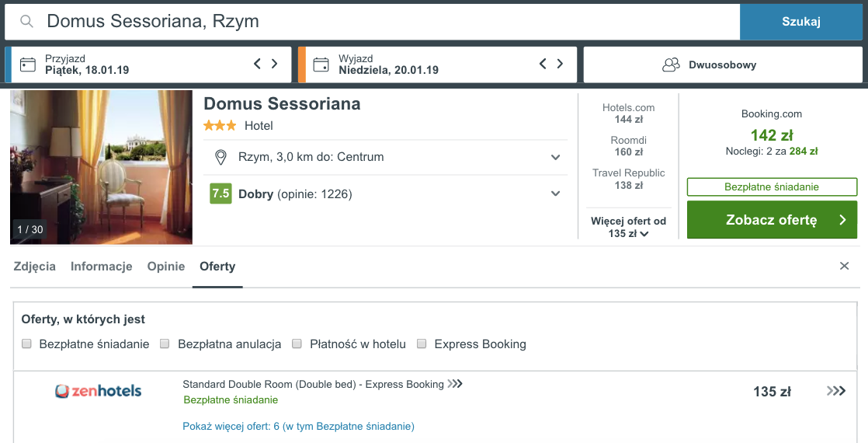Move check-out date to next day
This screenshot has height=443, width=868.
(560, 64)
